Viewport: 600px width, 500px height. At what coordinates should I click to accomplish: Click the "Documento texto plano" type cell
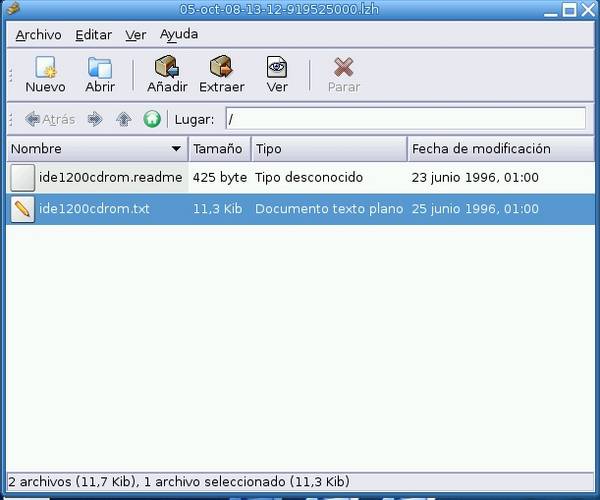pos(329,209)
